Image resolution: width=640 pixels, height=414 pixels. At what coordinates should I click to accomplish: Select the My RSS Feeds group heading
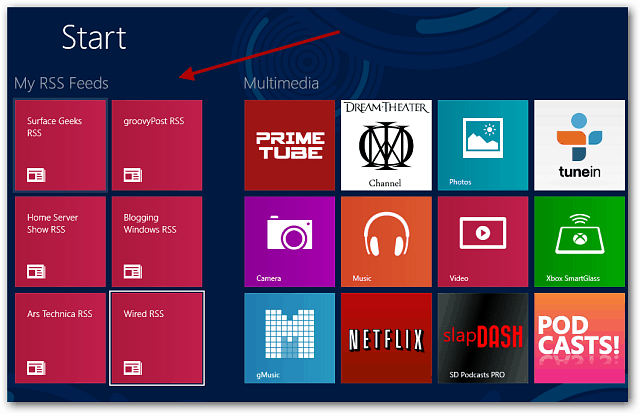[61, 83]
